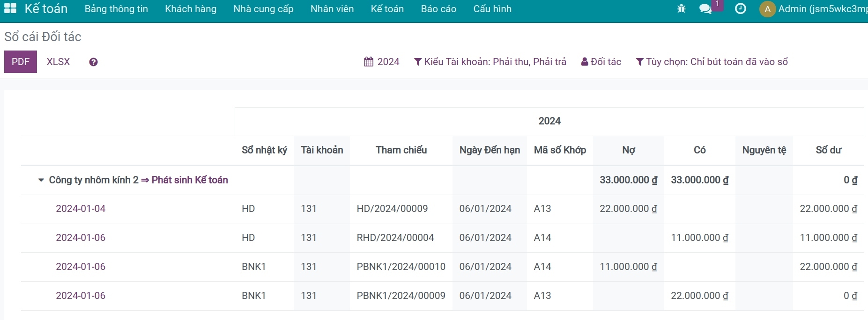The width and height of the screenshot is (868, 320).
Task: Open the Kế toán menu item
Action: 387,9
